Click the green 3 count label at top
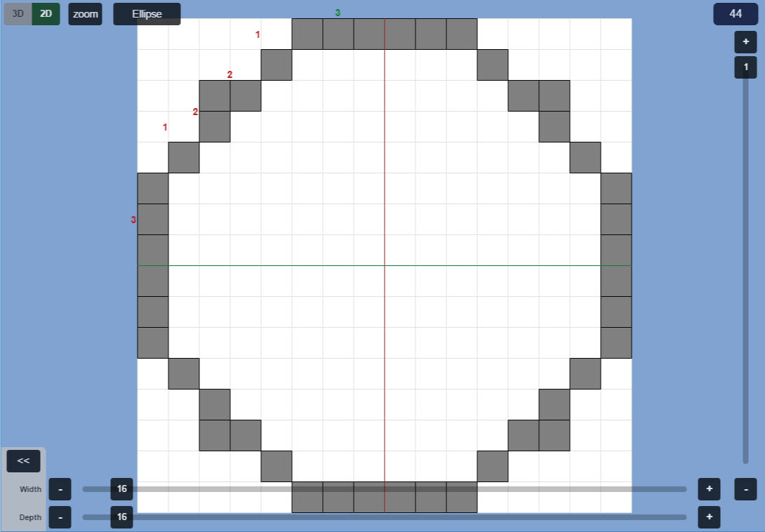765x532 pixels. click(x=338, y=13)
